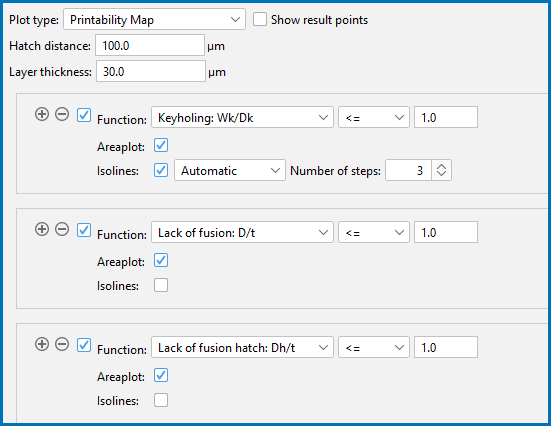Screen dimensions: 551x426
Task: Disable the Keyholing function checkbox
Action: [x=84, y=115]
